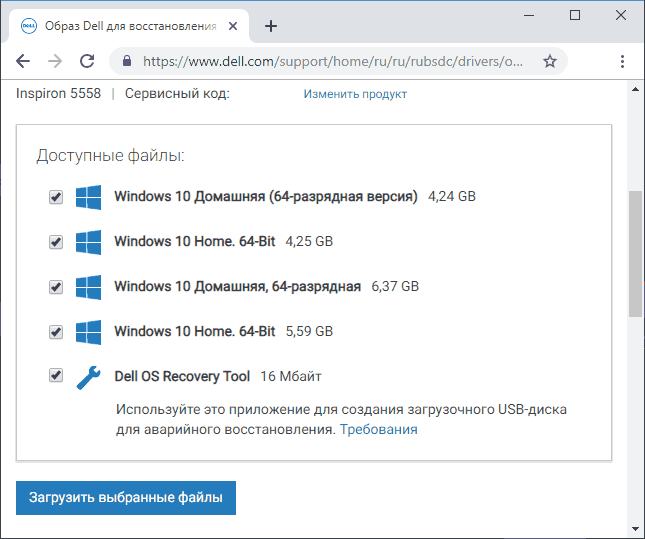Viewport: 645px width, 539px height.
Task: Uncheck the Windows 10 Home 4,25 GB checkbox
Action: point(55,242)
